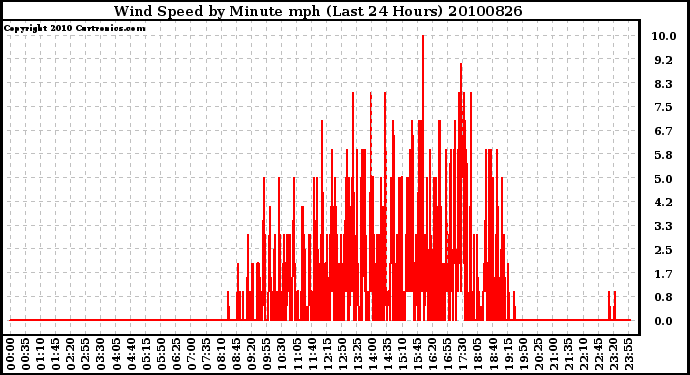Select the "5.0" y-axis label
Viewport: 690px width, 375px height.
coord(664,179)
